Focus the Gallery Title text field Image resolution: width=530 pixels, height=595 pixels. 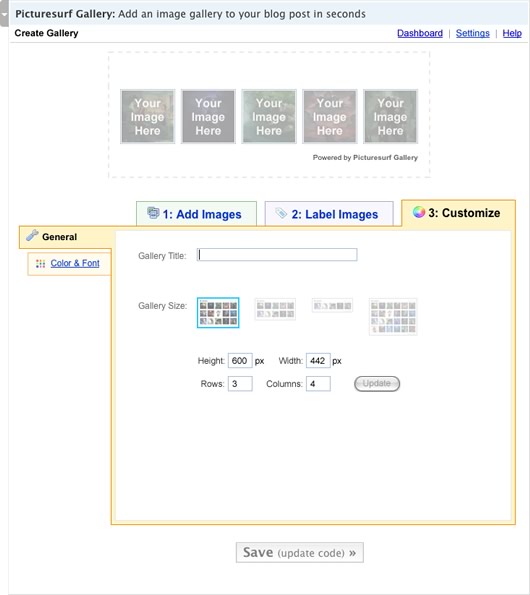[x=277, y=255]
